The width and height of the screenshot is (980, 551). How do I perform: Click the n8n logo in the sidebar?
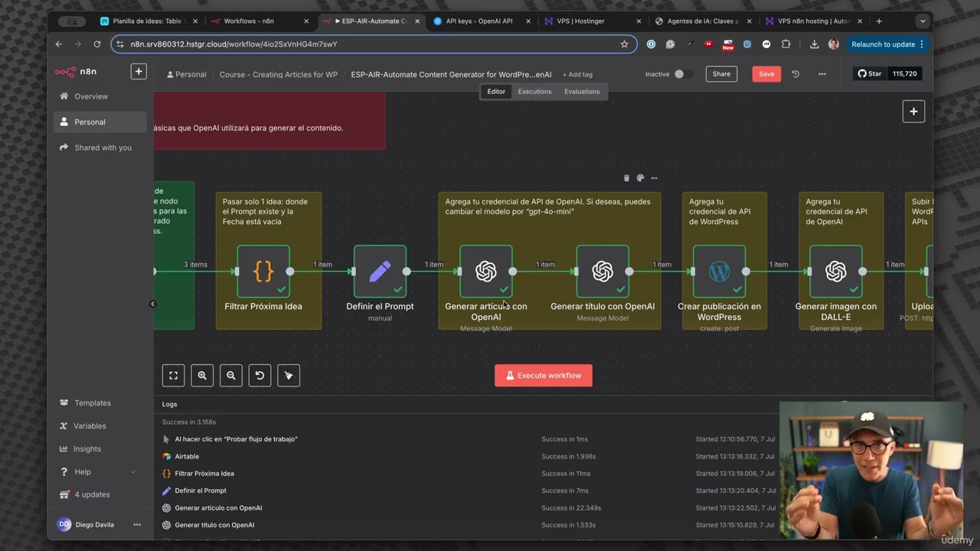coord(76,71)
